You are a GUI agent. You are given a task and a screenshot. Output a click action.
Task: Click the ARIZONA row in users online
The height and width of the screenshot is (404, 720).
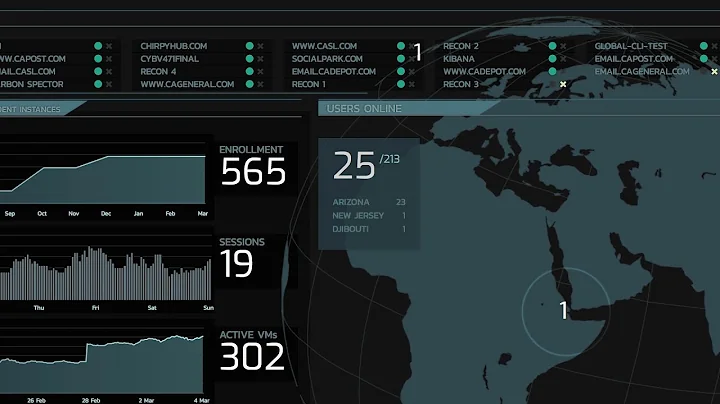[x=369, y=202]
